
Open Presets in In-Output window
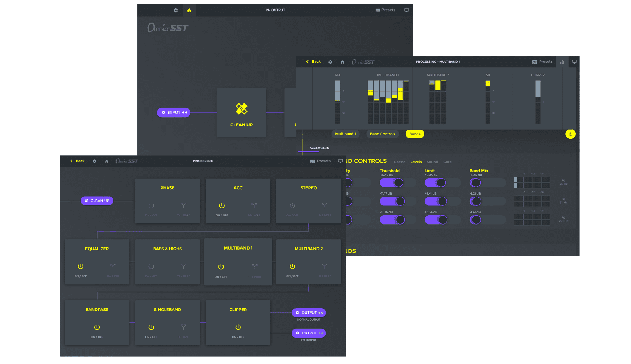(386, 10)
